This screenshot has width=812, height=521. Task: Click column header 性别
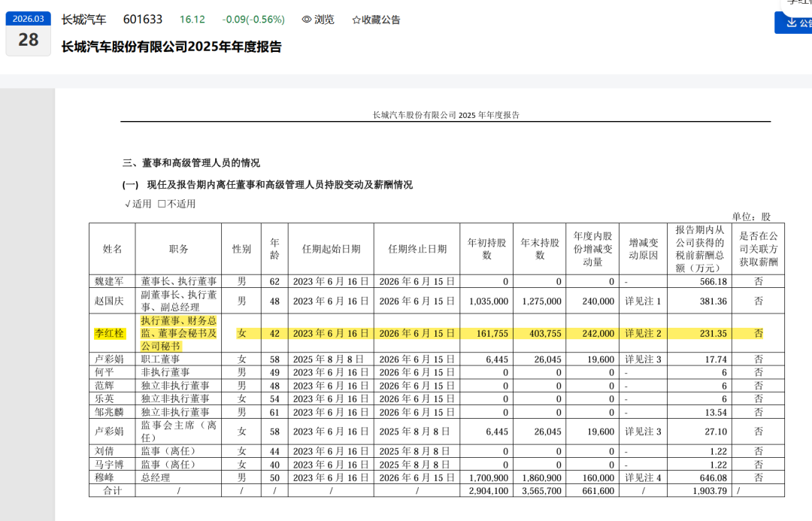pyautogui.click(x=241, y=249)
